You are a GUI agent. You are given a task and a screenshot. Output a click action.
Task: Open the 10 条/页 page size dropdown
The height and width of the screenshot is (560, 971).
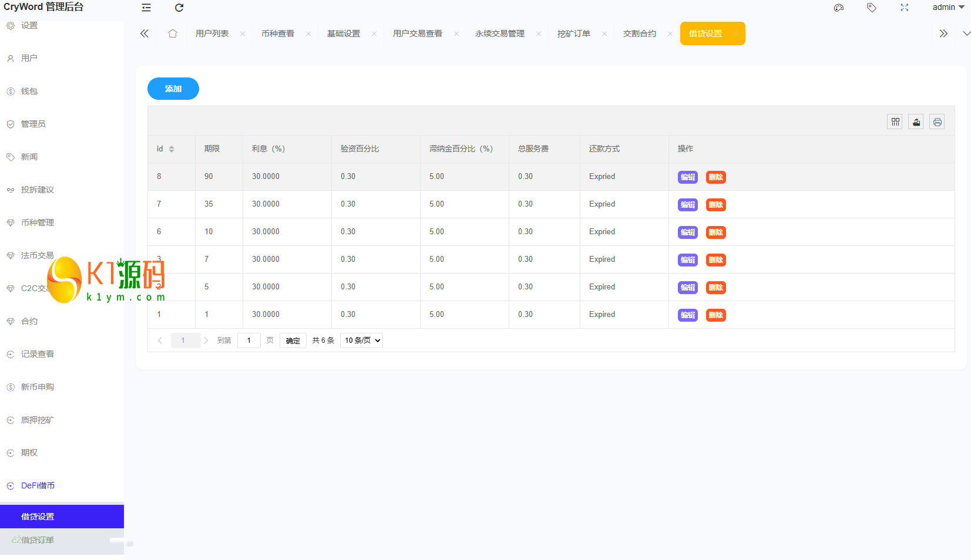point(361,340)
